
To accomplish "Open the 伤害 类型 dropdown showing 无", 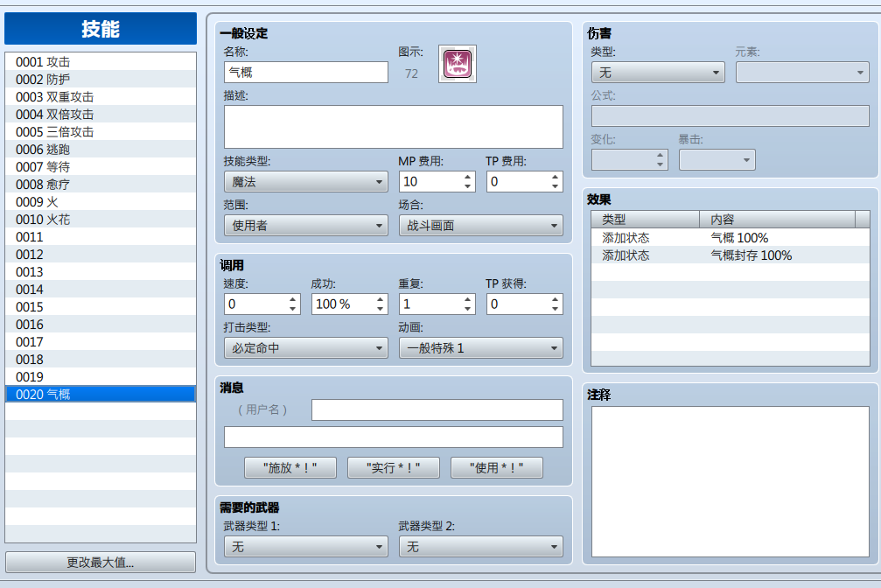I will (658, 73).
